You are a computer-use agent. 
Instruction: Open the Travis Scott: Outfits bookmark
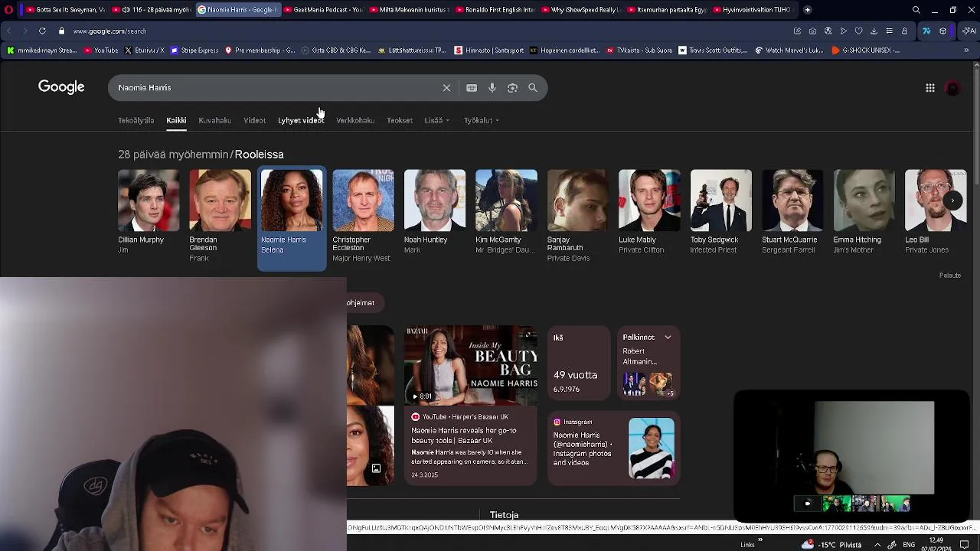click(x=713, y=51)
